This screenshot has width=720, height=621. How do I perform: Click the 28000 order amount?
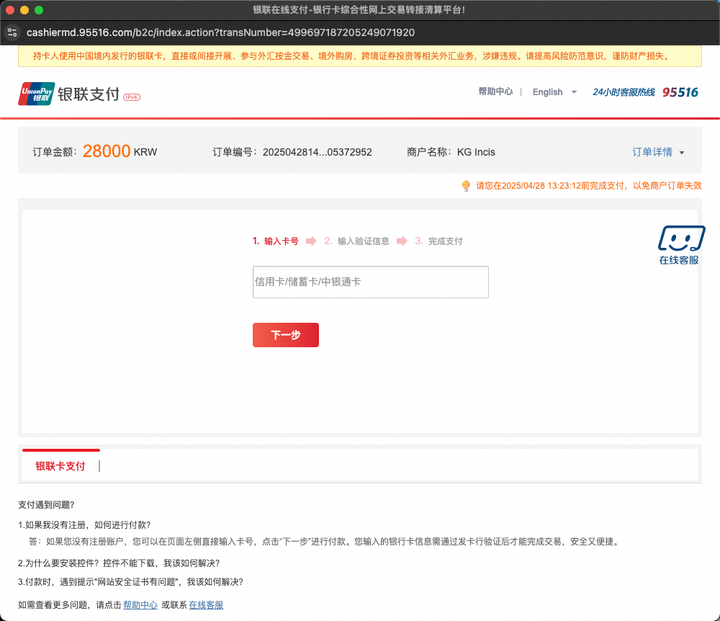click(107, 151)
